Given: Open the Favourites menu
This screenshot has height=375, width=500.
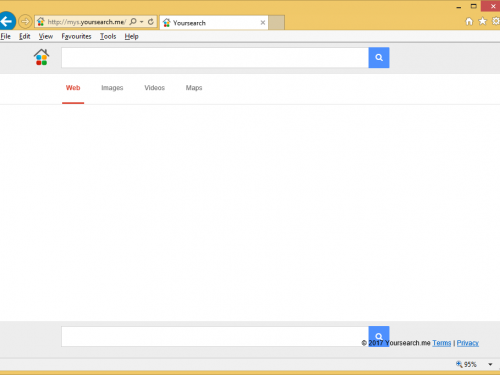Looking at the screenshot, I should pyautogui.click(x=76, y=36).
